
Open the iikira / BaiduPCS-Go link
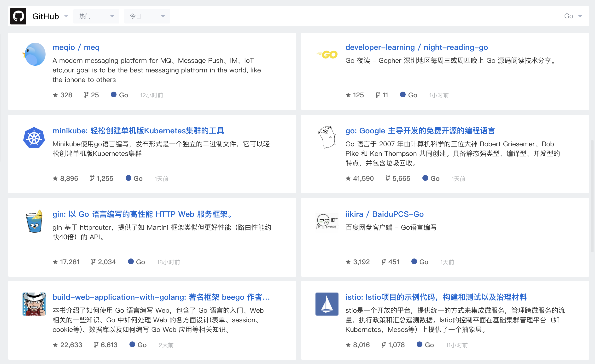[385, 214]
